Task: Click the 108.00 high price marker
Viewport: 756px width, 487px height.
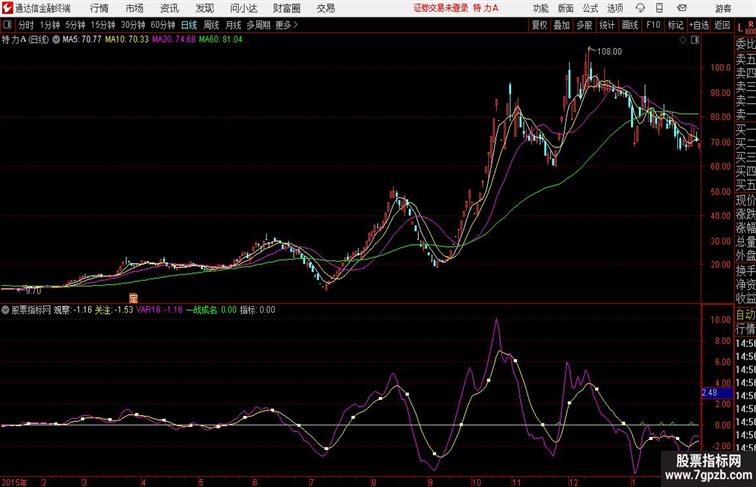Action: [609, 52]
